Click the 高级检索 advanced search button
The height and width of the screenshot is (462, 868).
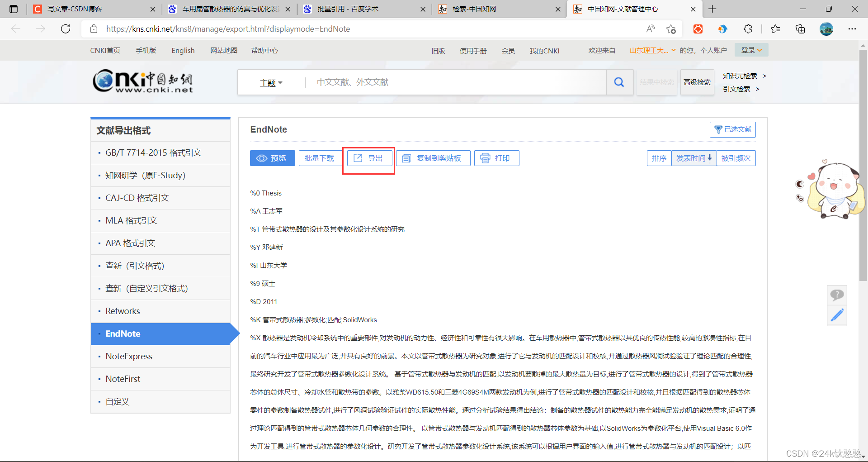click(697, 82)
